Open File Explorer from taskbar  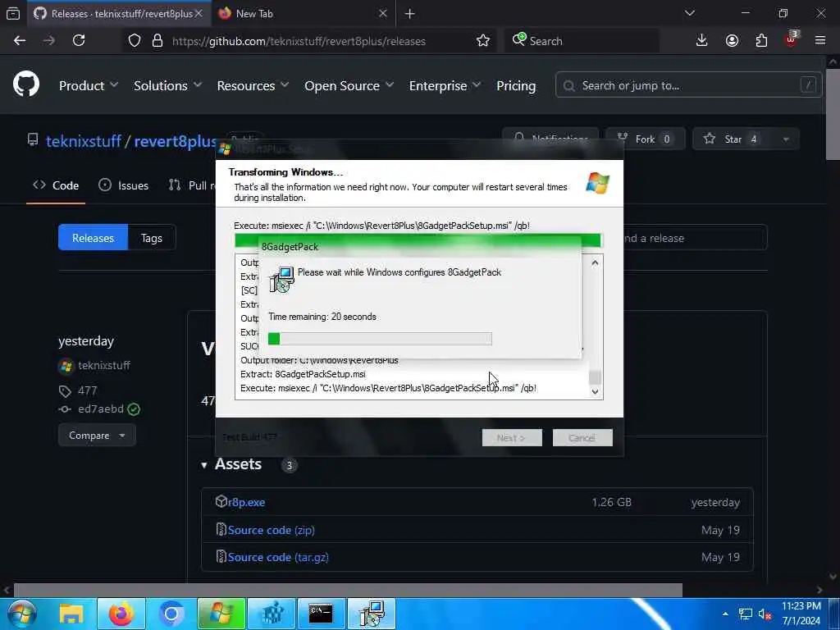coord(71,614)
